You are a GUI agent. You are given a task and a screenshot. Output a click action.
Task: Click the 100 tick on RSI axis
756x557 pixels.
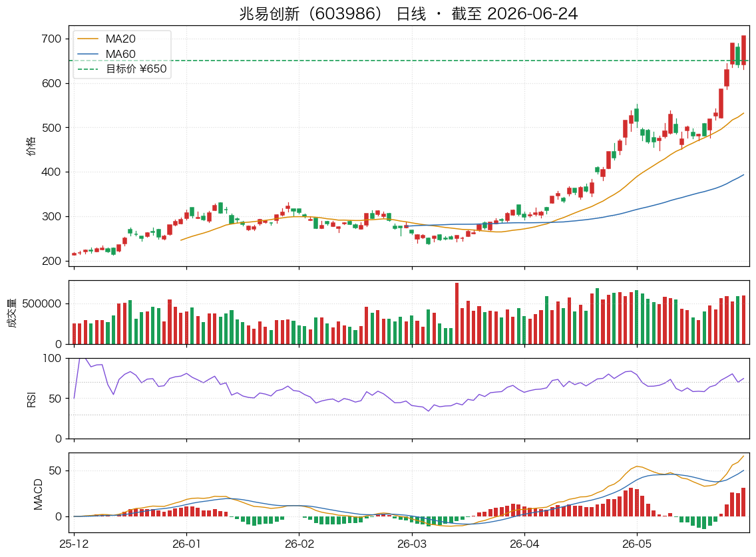click(x=52, y=358)
